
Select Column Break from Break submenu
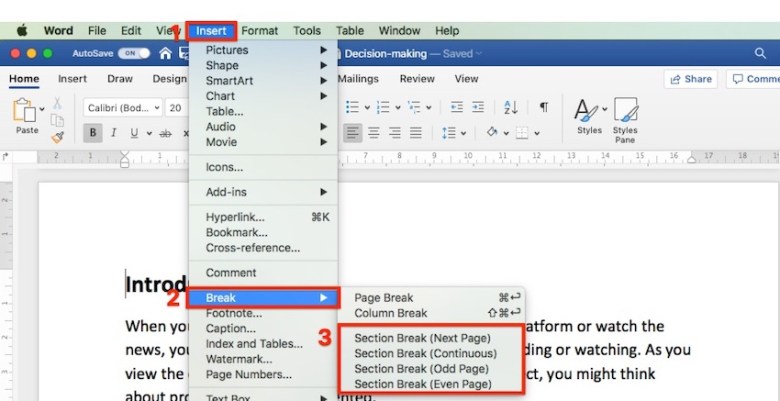431,313
